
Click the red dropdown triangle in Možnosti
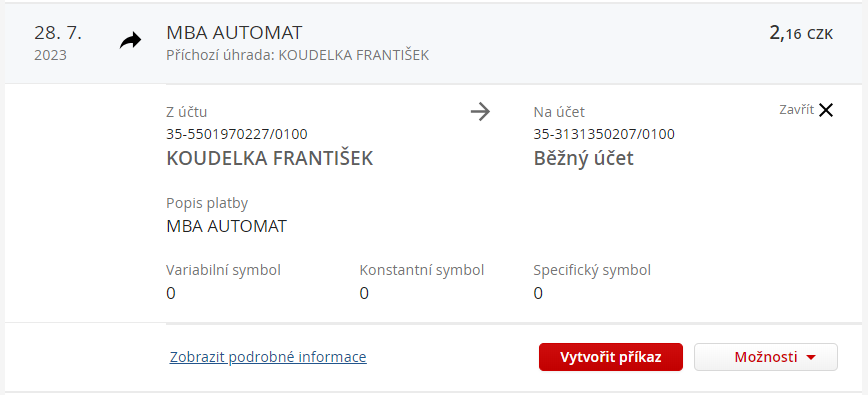tap(811, 358)
